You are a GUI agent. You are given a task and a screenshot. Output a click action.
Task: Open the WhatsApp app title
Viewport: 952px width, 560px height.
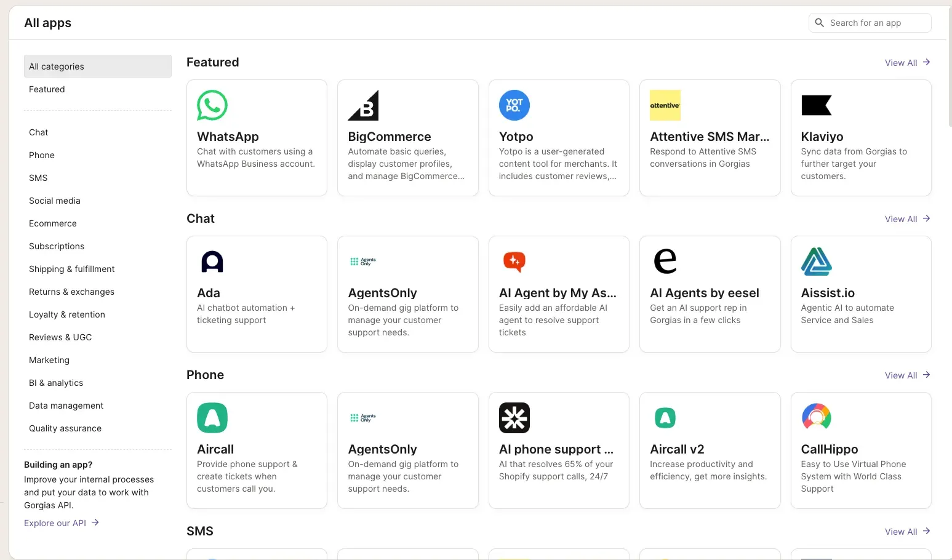click(228, 137)
